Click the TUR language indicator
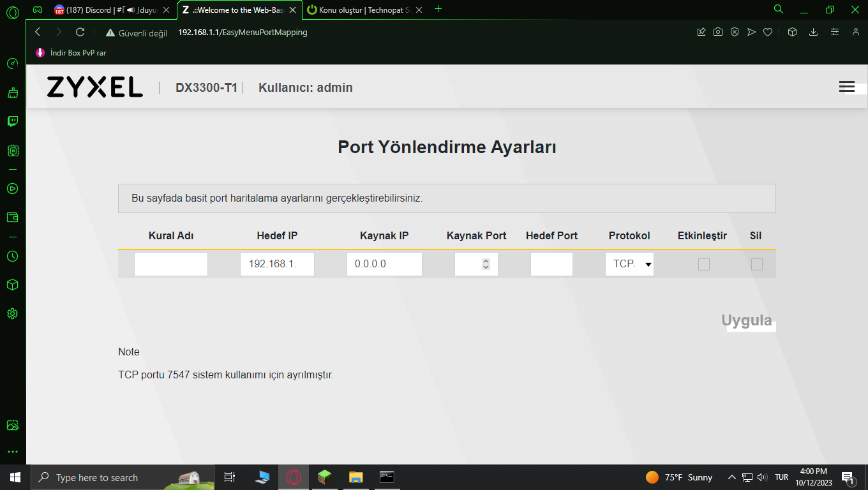This screenshot has height=490, width=868. coord(781,477)
